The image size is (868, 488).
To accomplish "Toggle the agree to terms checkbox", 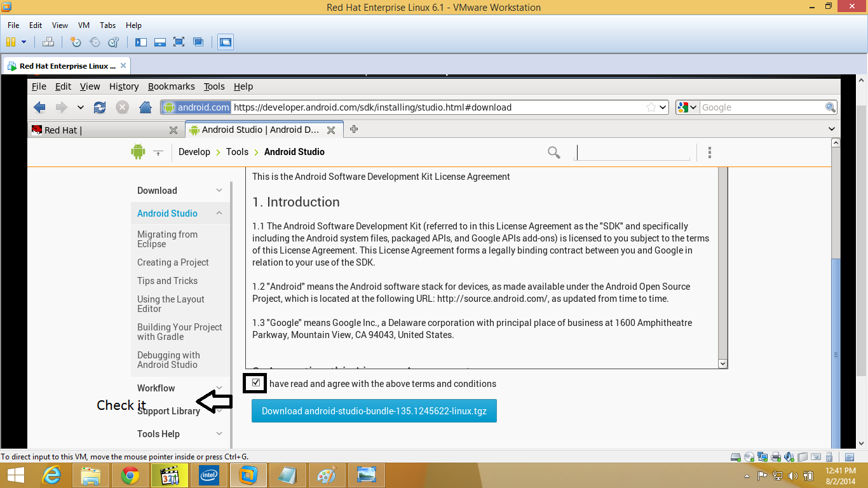I will [255, 383].
